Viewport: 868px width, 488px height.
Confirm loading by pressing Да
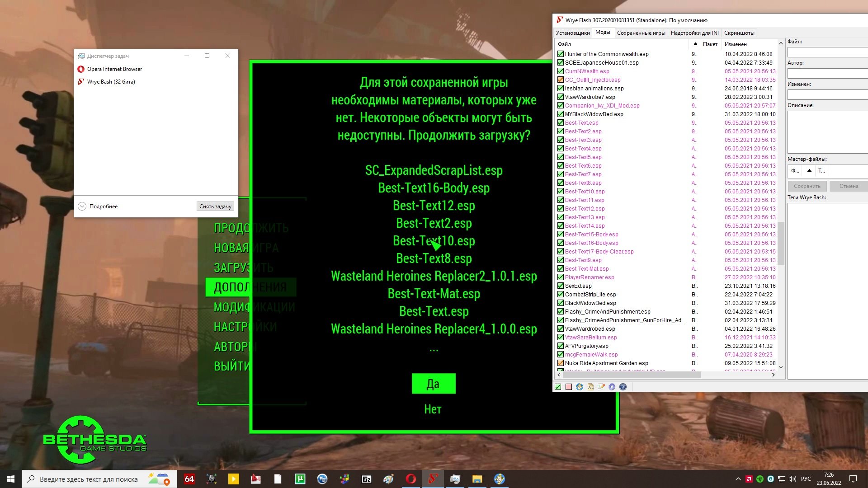433,384
